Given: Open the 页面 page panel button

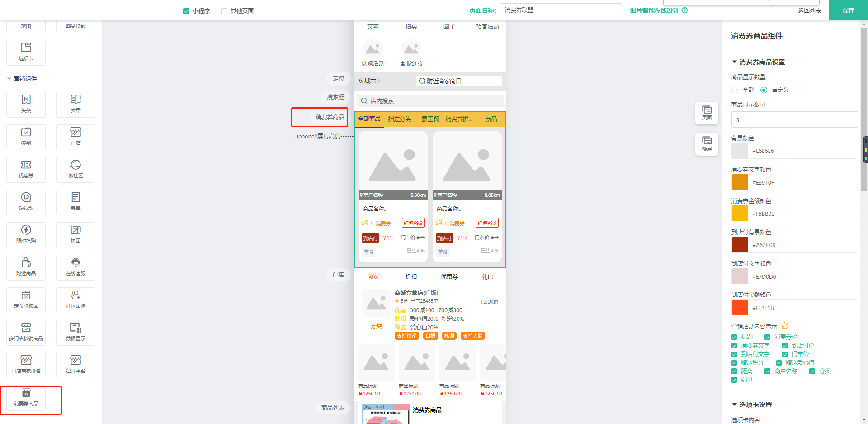Looking at the screenshot, I should 707,113.
